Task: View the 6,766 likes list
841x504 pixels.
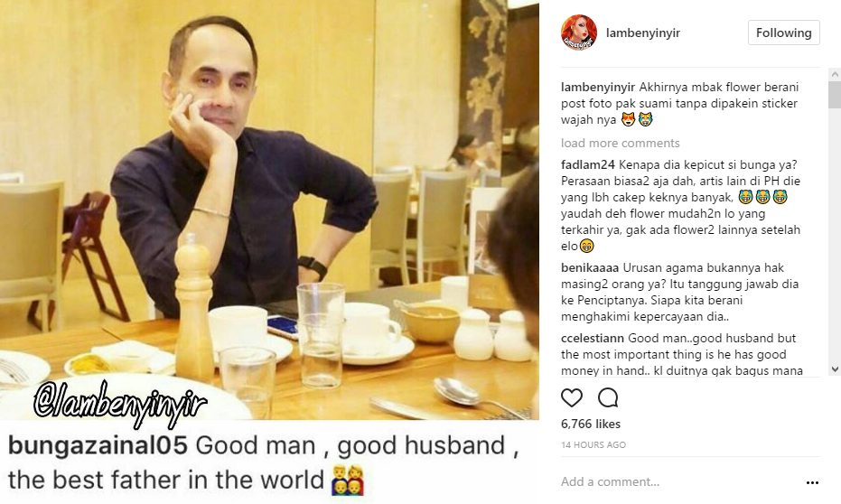Action: coord(591,424)
